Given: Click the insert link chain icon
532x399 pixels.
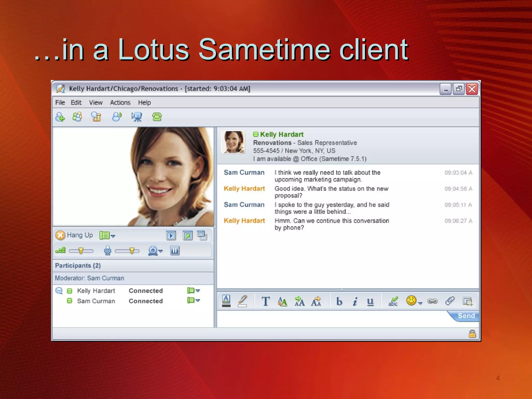Looking at the screenshot, I should pyautogui.click(x=433, y=301).
